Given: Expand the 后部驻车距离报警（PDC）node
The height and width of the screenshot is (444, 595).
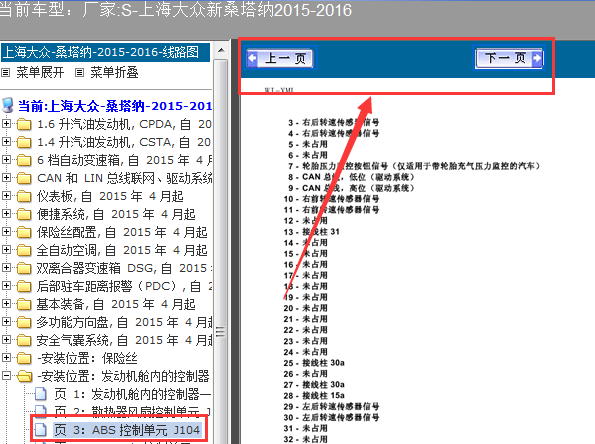Looking at the screenshot, I should tap(6, 285).
